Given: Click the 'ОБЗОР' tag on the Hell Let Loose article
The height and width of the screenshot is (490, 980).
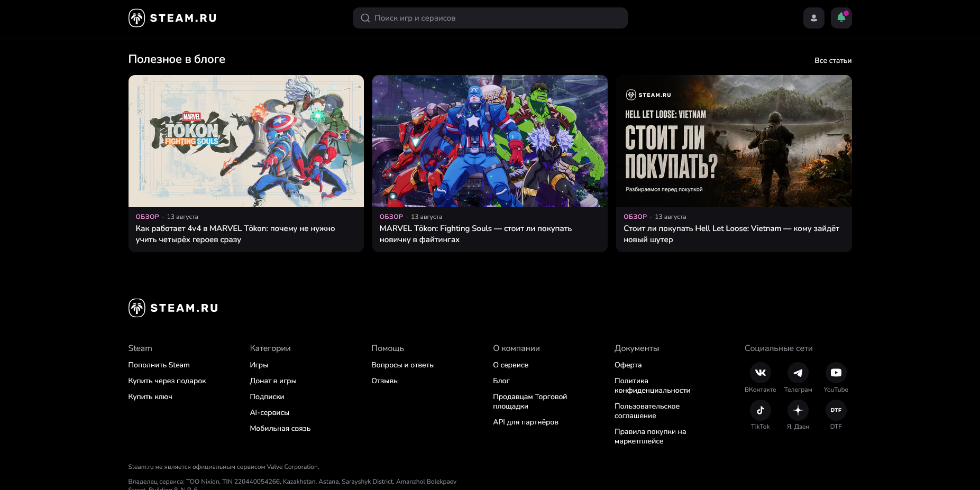Looking at the screenshot, I should tap(635, 217).
